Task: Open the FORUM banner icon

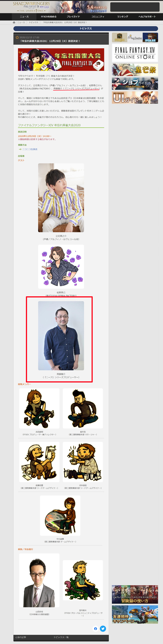Action: (119, 37)
